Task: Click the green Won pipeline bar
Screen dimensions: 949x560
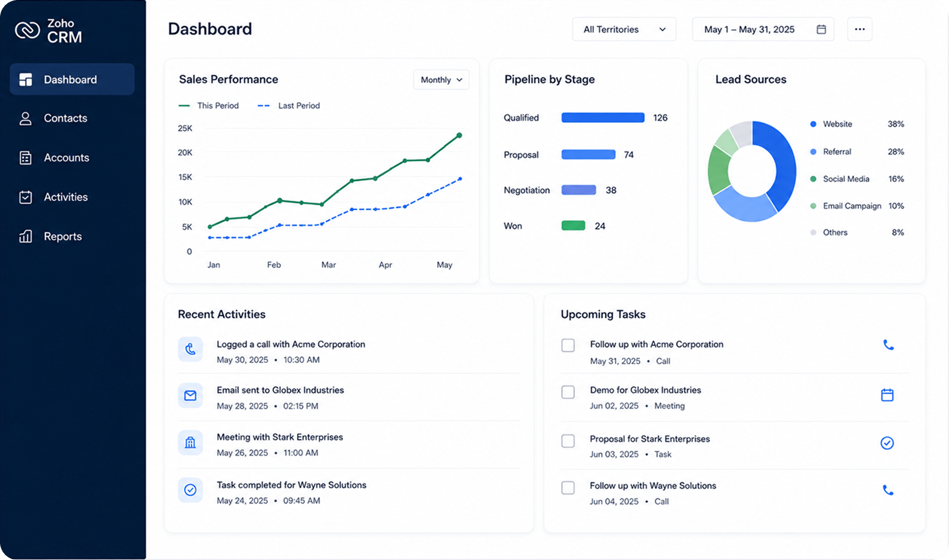Action: pos(574,226)
